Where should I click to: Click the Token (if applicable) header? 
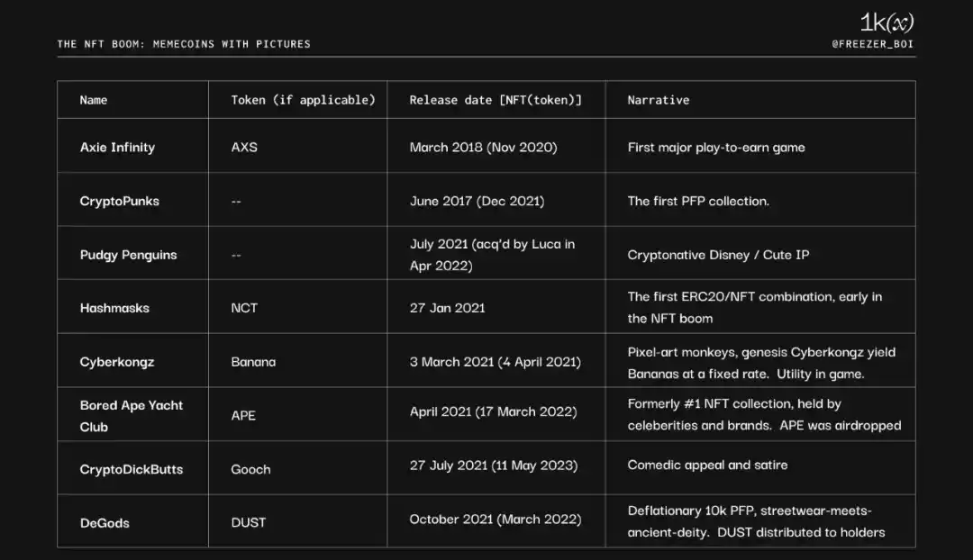(303, 100)
